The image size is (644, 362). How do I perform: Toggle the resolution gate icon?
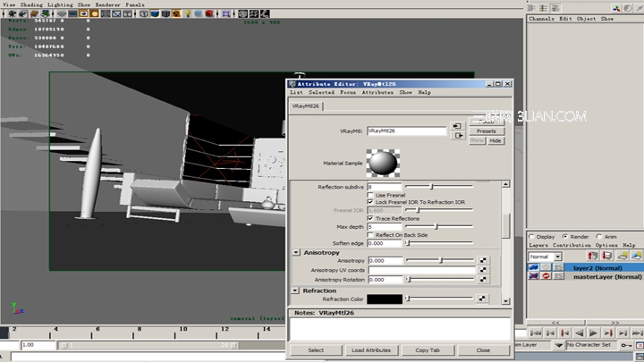[x=83, y=13]
